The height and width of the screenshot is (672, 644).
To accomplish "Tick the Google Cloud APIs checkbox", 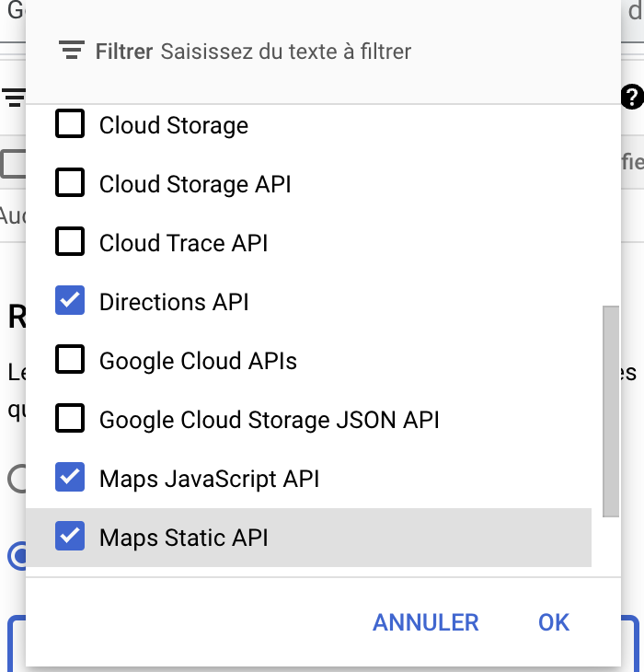I will point(70,359).
